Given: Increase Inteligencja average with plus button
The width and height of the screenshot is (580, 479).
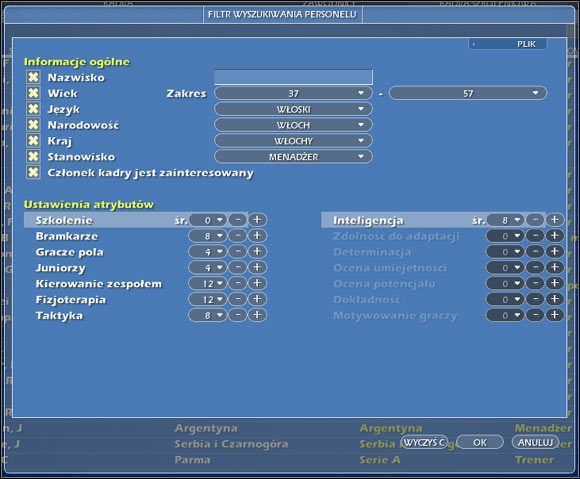Looking at the screenshot, I should (x=554, y=220).
